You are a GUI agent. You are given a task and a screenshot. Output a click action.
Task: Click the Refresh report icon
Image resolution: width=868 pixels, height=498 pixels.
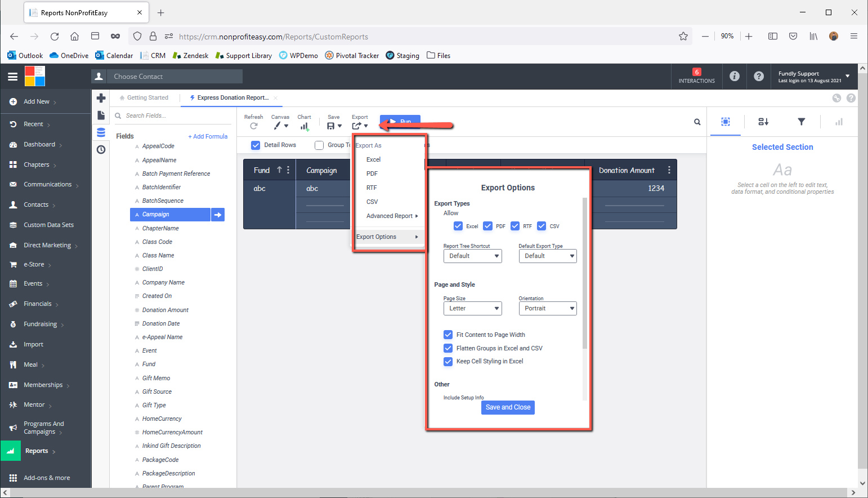pyautogui.click(x=254, y=126)
